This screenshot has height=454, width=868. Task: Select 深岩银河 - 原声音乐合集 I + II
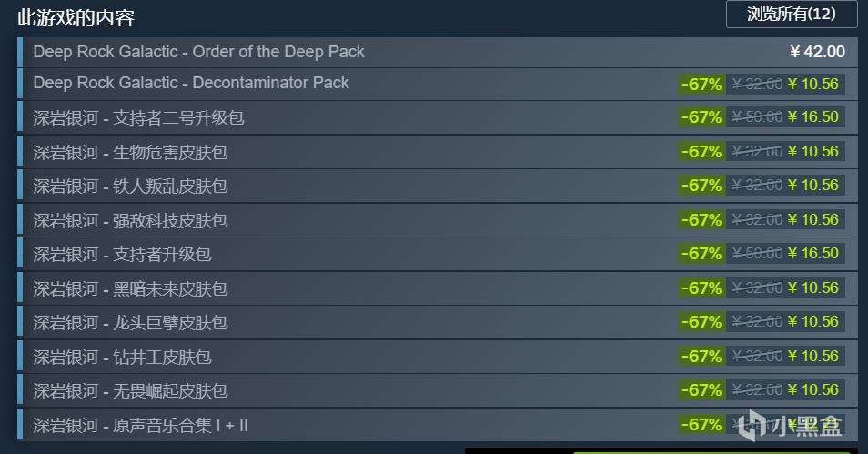click(438, 425)
